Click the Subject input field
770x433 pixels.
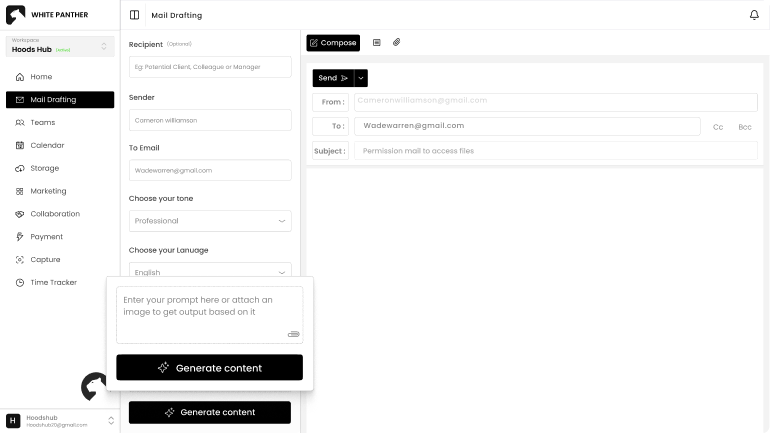coord(554,151)
